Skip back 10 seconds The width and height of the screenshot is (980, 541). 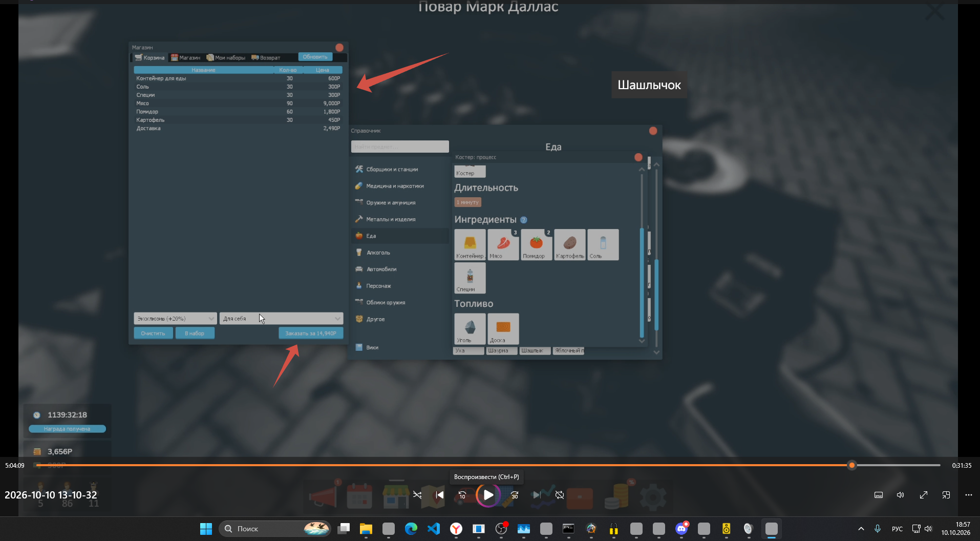click(x=462, y=495)
